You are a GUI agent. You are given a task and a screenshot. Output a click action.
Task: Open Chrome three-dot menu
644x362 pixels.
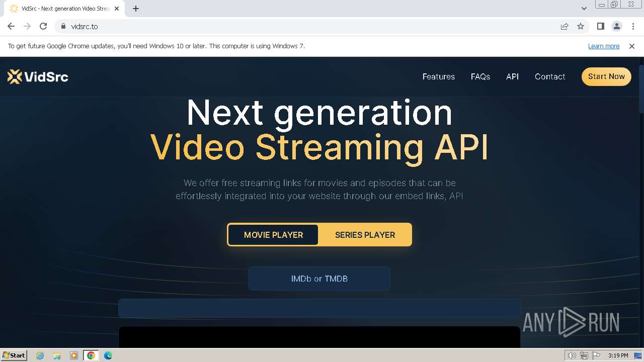click(632, 26)
